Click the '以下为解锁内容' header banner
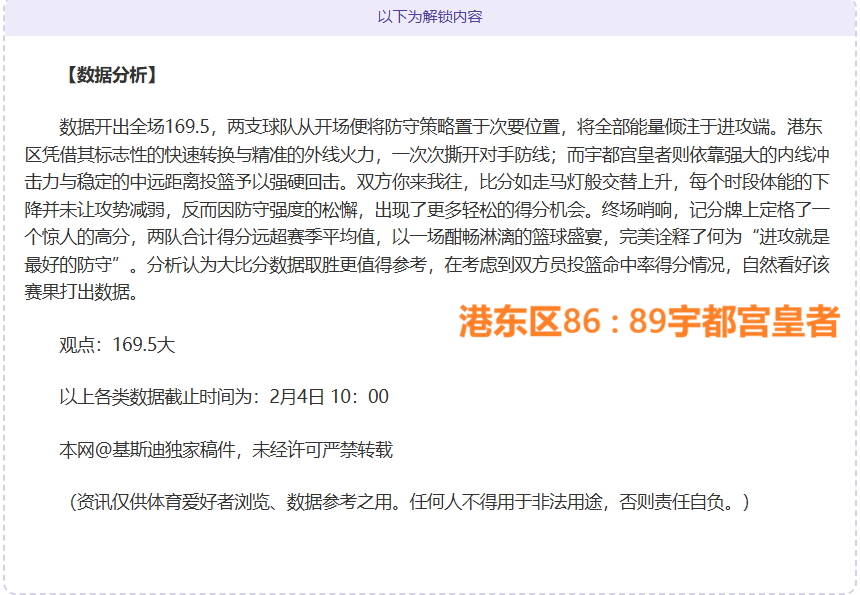 430,17
